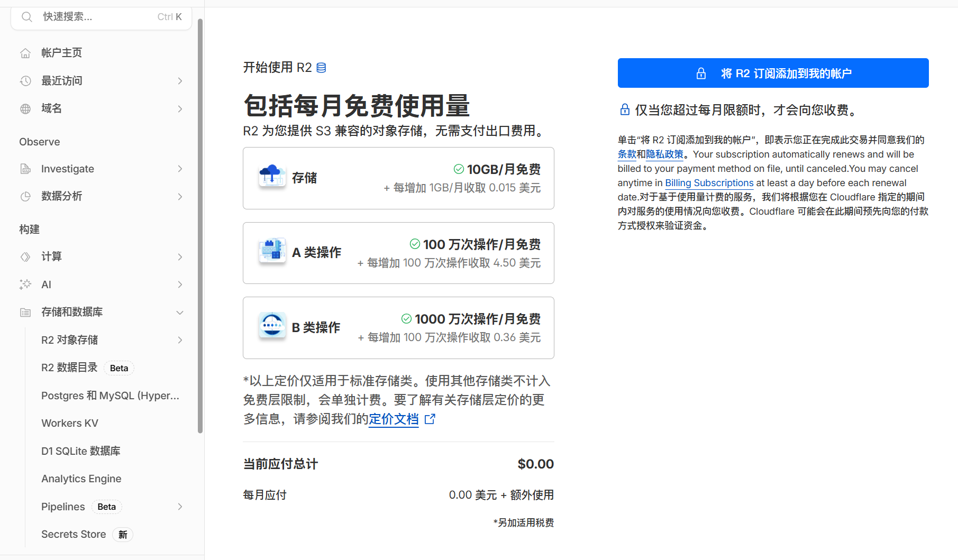The height and width of the screenshot is (560, 958).
Task: Click the *另加适用税费 note
Action: [x=524, y=523]
